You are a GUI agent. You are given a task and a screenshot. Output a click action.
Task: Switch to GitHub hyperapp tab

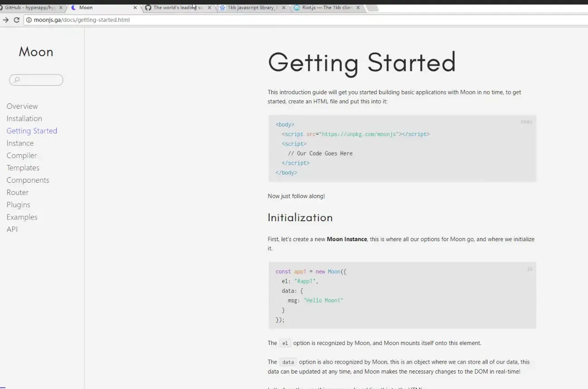[x=30, y=8]
